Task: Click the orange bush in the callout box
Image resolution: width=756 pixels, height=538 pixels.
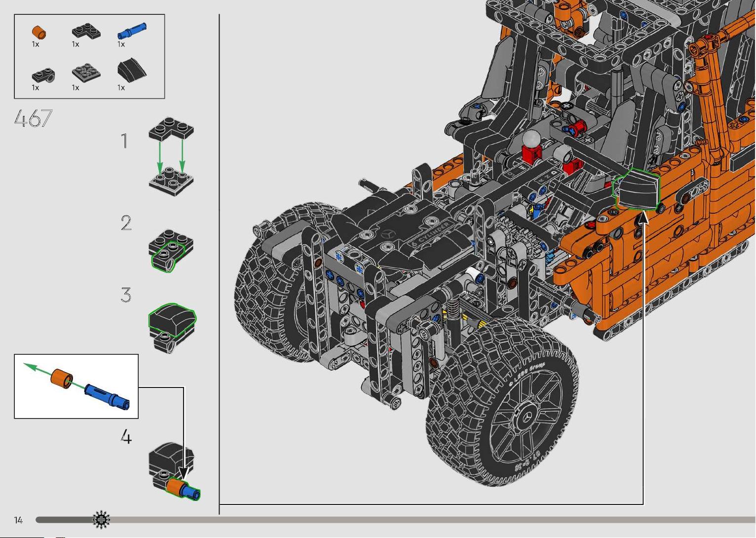Action: click(x=62, y=379)
